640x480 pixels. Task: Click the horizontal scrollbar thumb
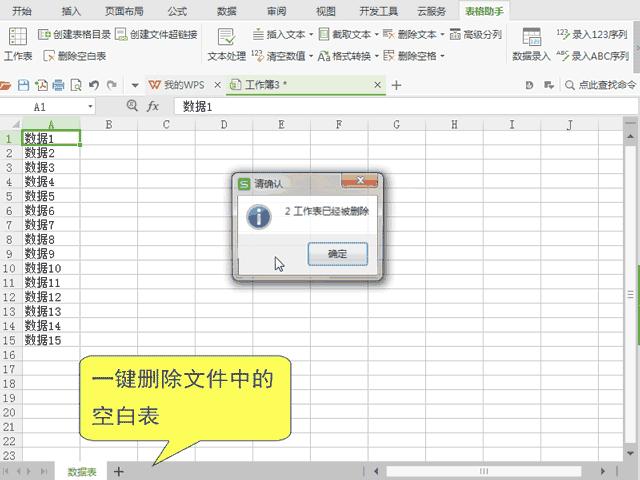tap(484, 471)
